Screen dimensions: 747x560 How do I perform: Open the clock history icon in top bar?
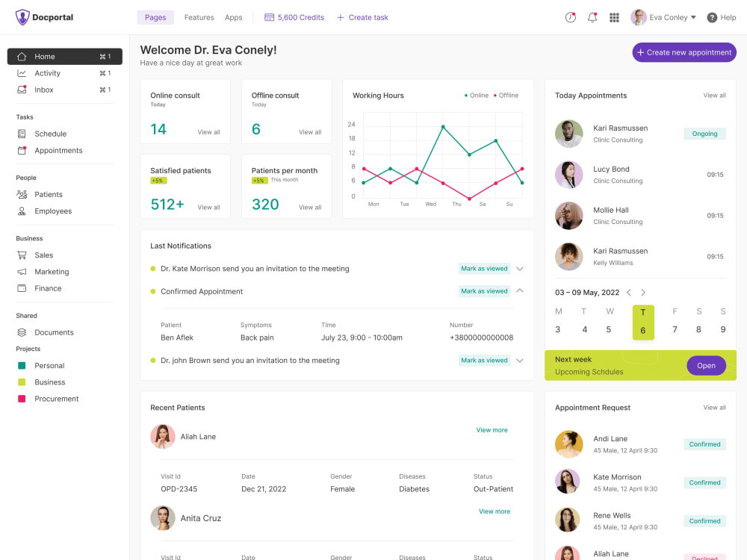(570, 18)
